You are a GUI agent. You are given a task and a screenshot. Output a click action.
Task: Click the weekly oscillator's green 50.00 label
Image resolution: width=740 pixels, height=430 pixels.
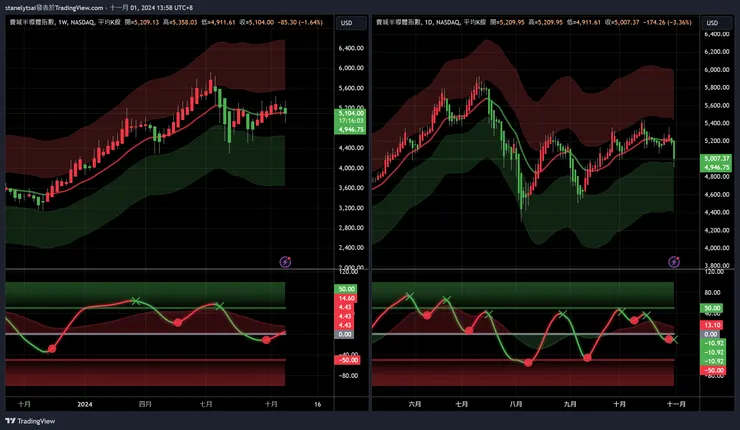346,289
